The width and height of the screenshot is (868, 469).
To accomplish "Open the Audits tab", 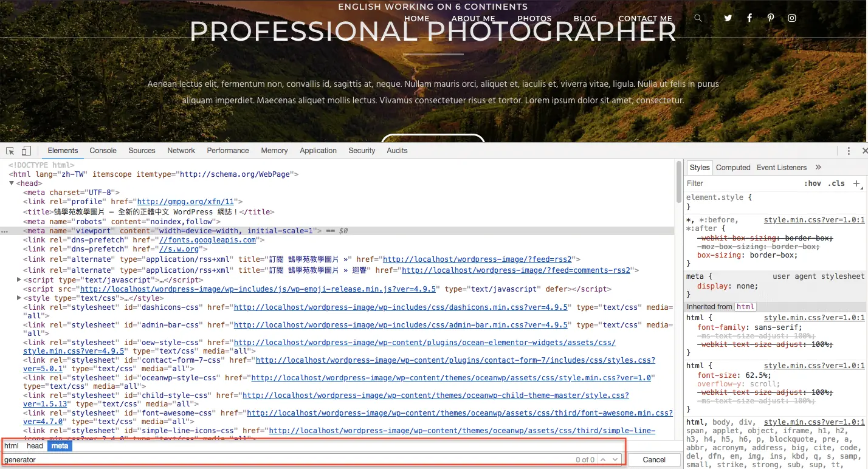I will tap(397, 151).
